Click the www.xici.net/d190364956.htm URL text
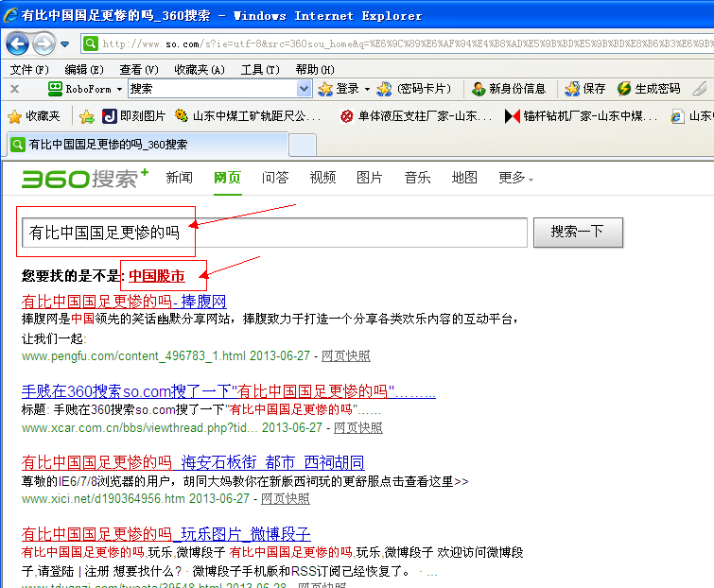 tap(103, 499)
